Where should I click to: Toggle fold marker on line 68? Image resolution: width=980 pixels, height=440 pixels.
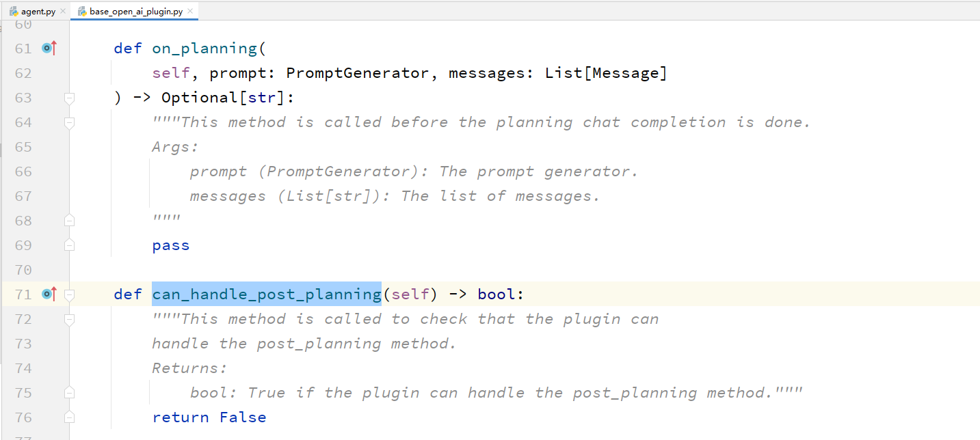pos(69,221)
